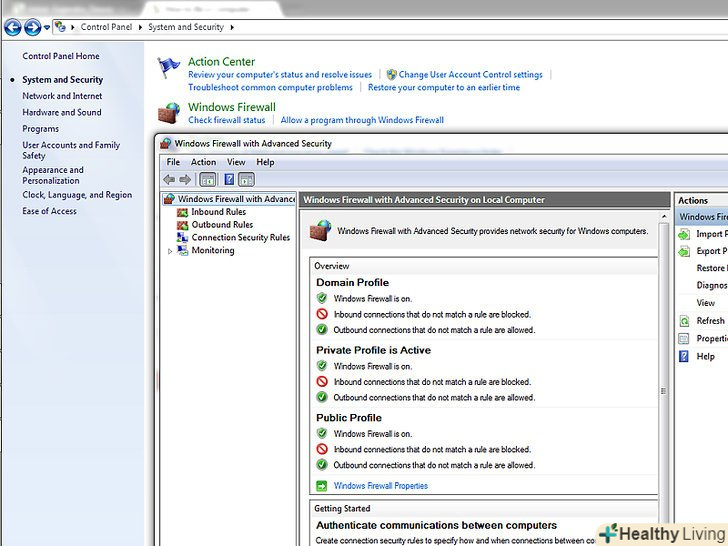
Task: Expand Control Panel breadcrumb arrow
Action: coord(140,27)
